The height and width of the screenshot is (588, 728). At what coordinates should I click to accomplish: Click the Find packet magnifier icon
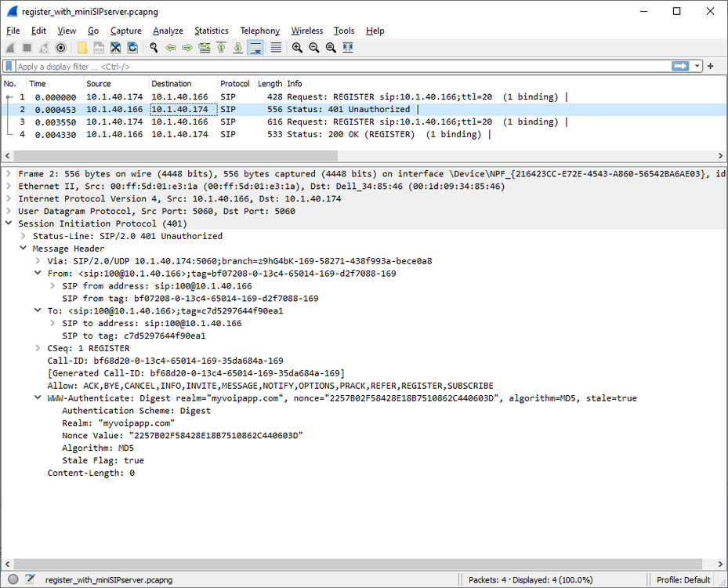(154, 48)
